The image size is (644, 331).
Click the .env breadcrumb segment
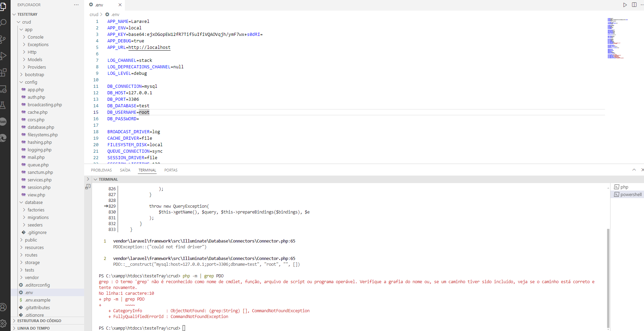112,14
